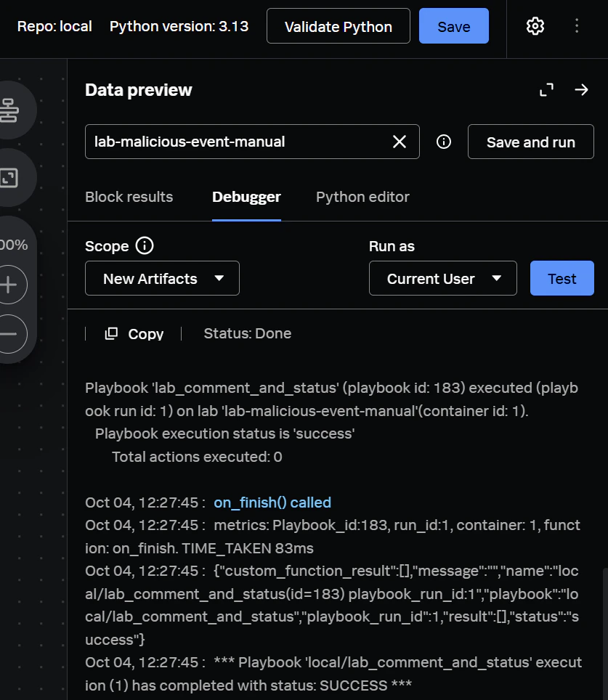Click the 'Status: Done' text
The width and height of the screenshot is (608, 700).
pos(248,333)
